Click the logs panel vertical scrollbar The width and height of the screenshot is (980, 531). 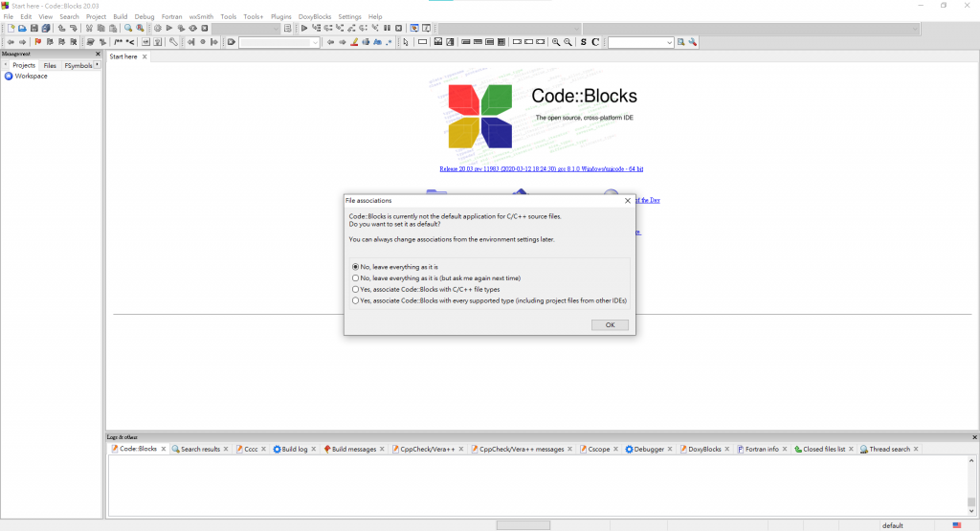[x=971, y=485]
